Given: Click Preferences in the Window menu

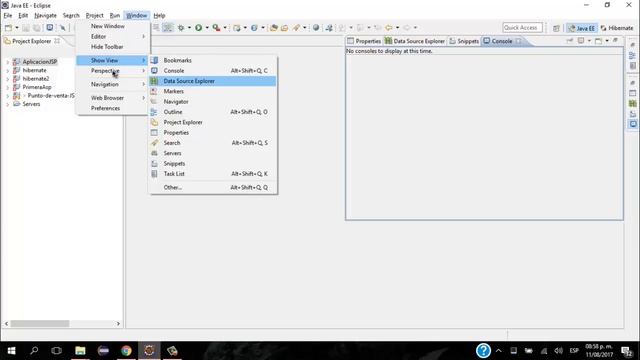Looking at the screenshot, I should (x=112, y=108).
